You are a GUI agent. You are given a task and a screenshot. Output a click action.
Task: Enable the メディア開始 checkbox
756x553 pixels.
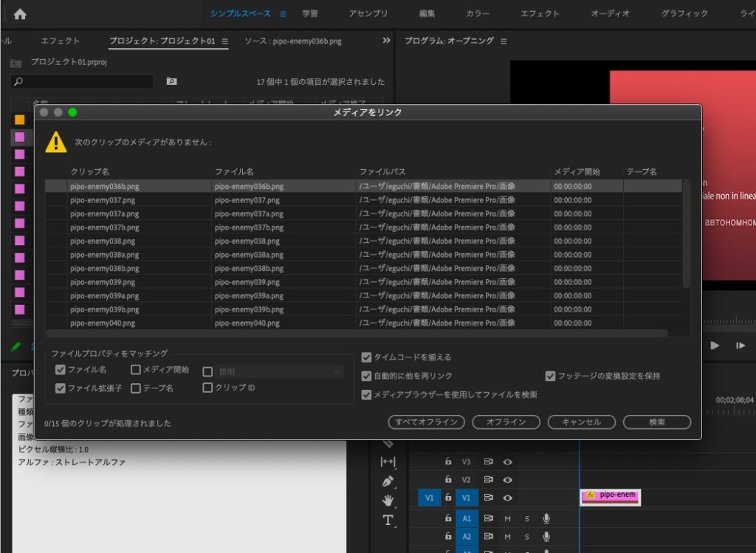[136, 369]
